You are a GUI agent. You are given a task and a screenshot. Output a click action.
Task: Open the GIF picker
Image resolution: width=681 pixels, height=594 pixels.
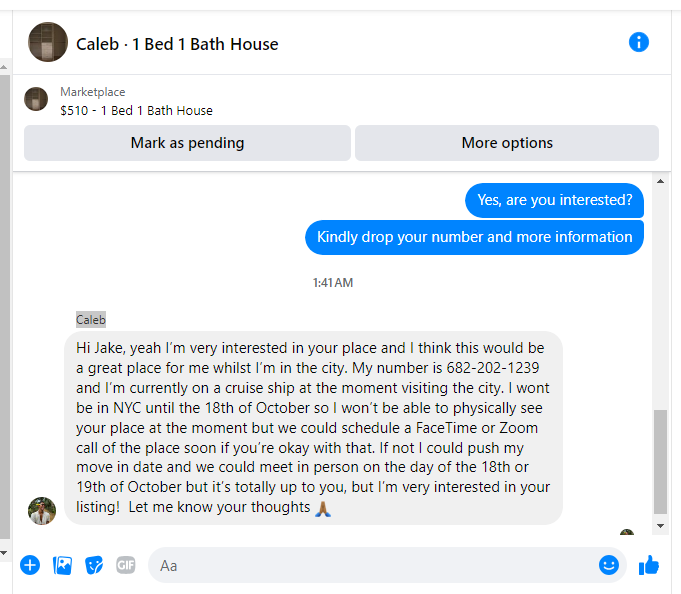pyautogui.click(x=126, y=565)
